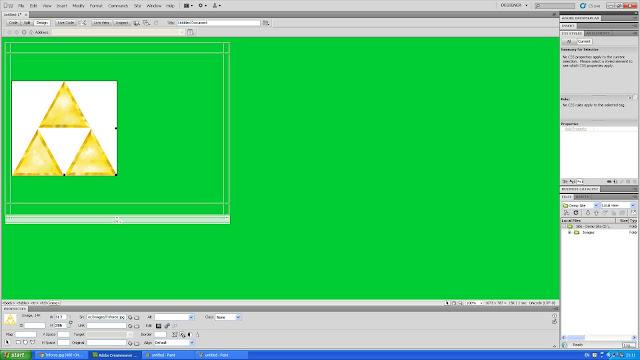Click into the document Title field

[218, 23]
